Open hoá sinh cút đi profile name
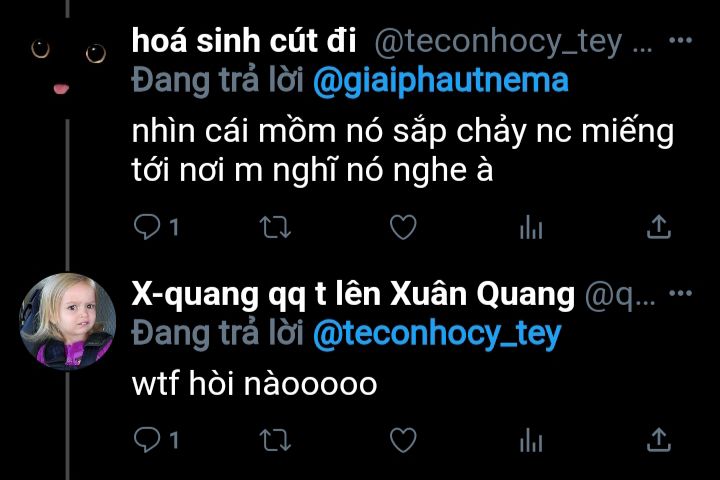The width and height of the screenshot is (720, 480). pos(244,40)
